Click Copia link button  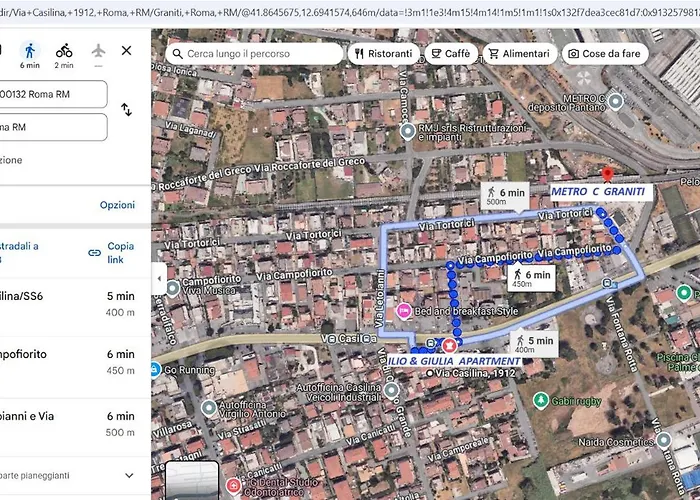112,253
